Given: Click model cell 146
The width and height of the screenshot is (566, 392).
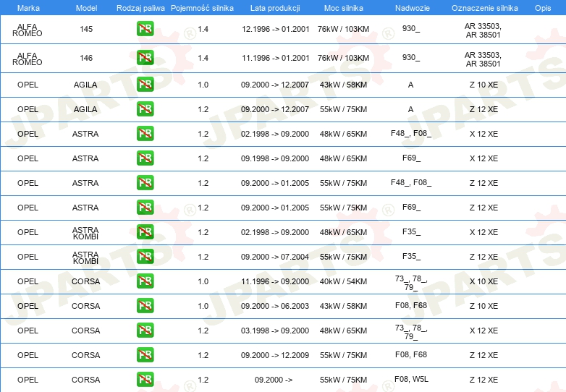Looking at the screenshot, I should 86,58.
